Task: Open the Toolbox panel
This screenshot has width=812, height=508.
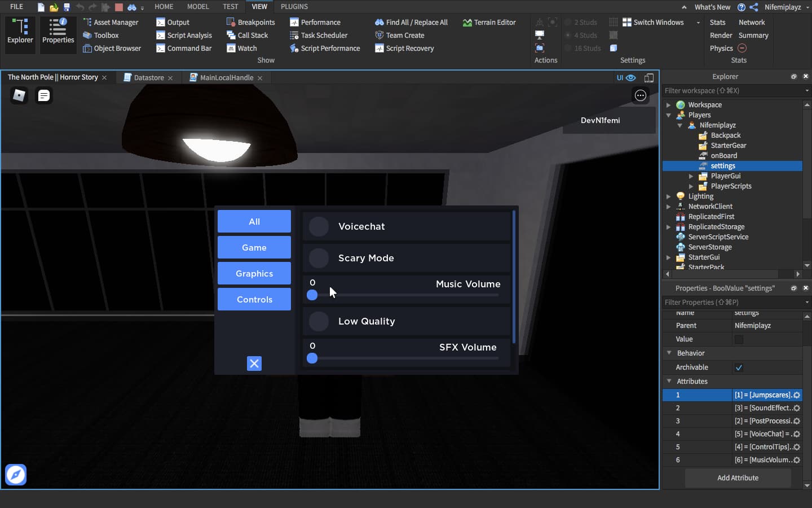Action: [x=100, y=36]
